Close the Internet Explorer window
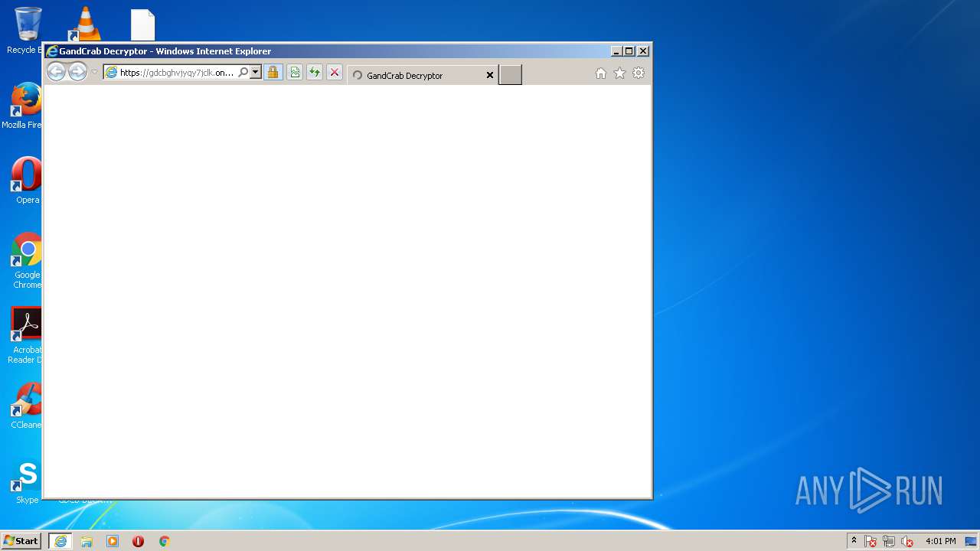This screenshot has height=551, width=980. pos(643,51)
